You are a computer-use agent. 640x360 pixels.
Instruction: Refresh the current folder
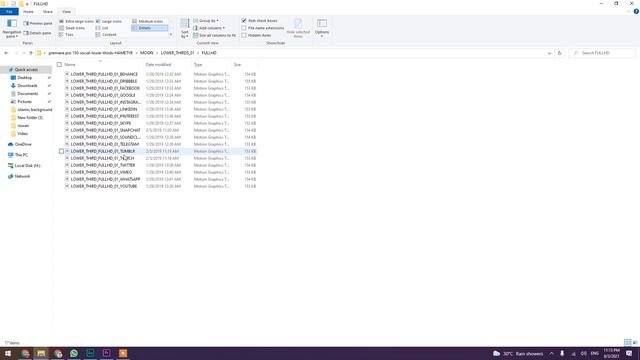(x=560, y=53)
